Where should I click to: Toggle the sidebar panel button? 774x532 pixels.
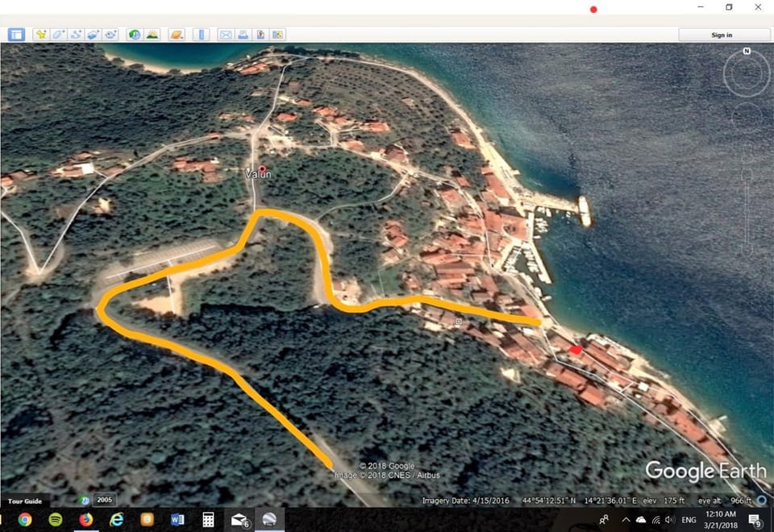point(16,35)
